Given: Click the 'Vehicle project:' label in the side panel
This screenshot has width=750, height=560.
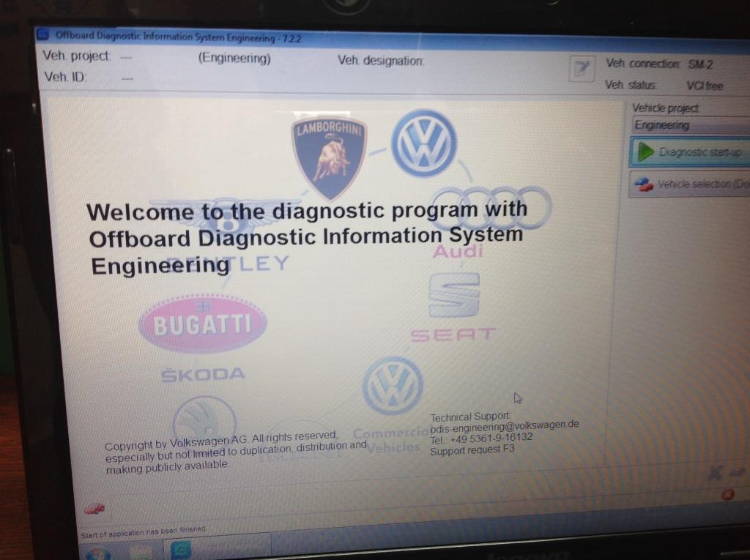Looking at the screenshot, I should pyautogui.click(x=665, y=108).
